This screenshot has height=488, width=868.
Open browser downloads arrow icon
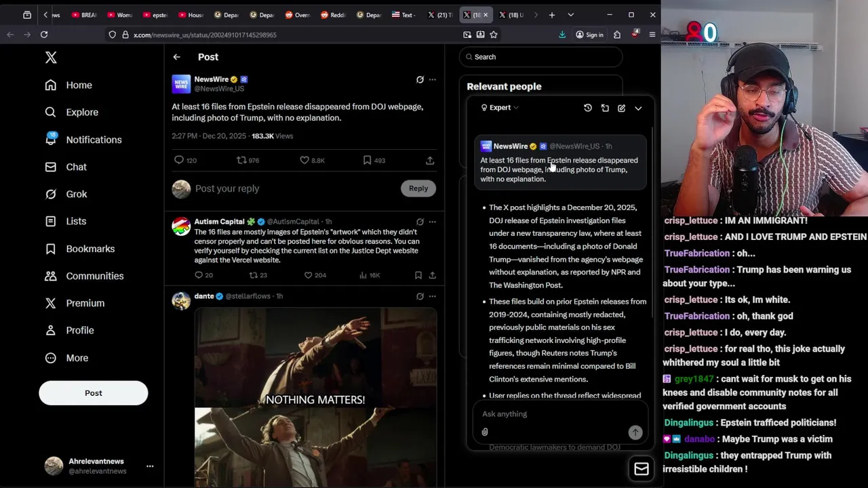[x=562, y=35]
